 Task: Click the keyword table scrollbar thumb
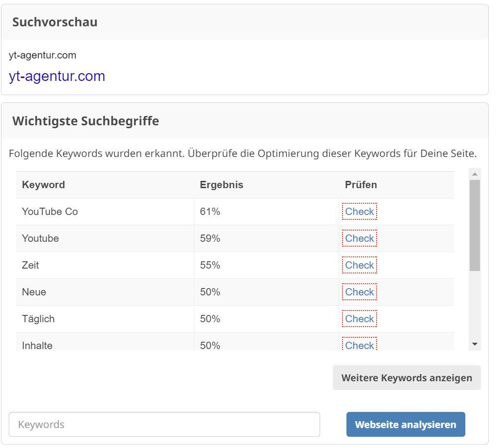(x=475, y=225)
